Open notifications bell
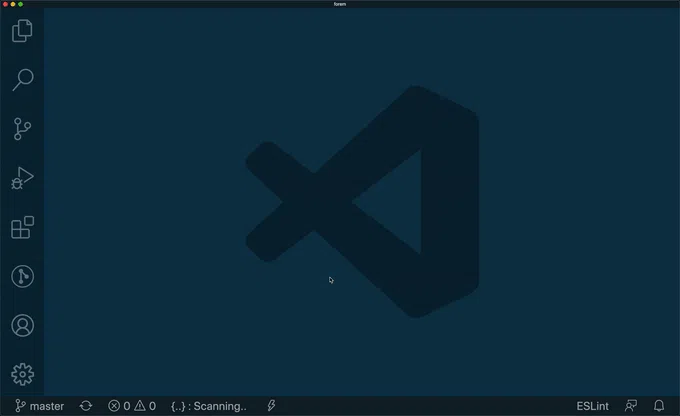680x416 pixels. coord(659,406)
